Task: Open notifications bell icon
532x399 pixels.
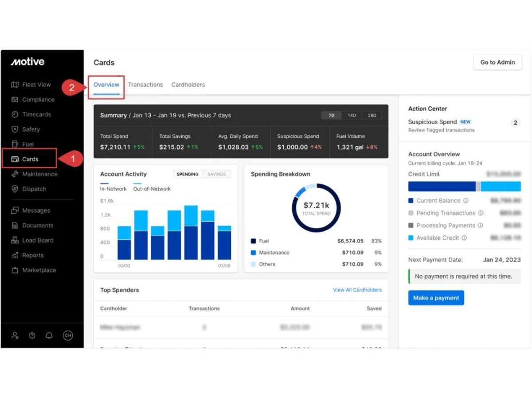Action: 49,336
